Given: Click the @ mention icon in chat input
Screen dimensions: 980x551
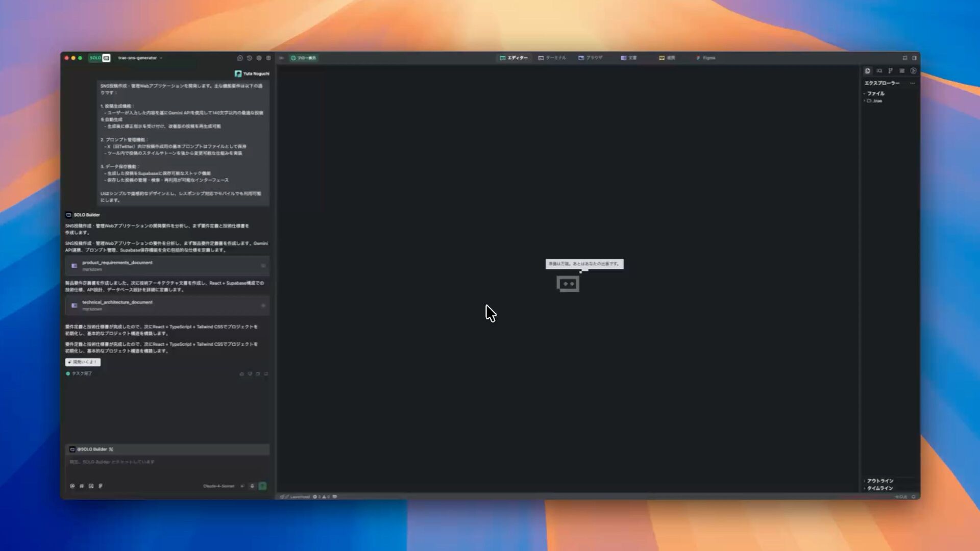Looking at the screenshot, I should pos(72,486).
